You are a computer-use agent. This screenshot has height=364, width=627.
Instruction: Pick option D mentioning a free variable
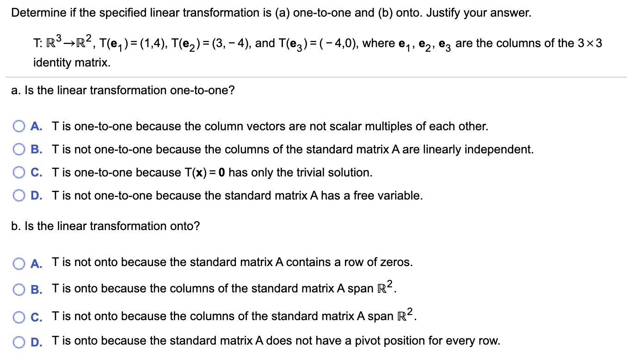coord(19,195)
